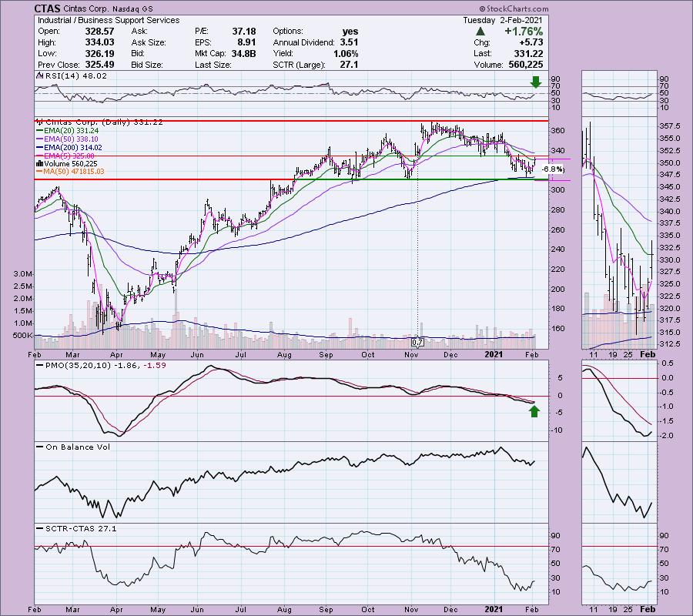Click the 'EMA(20) 331.24' legend entry
Image resolution: width=693 pixels, height=616 pixels.
71,131
